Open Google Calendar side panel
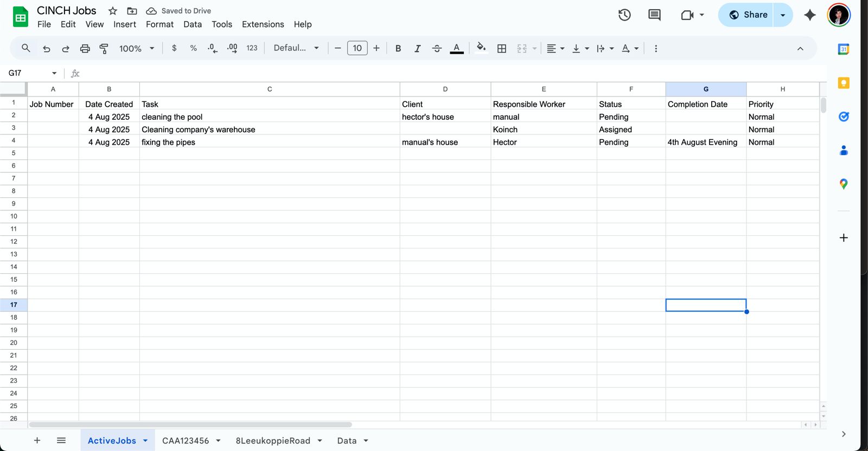The image size is (868, 451). [x=844, y=49]
